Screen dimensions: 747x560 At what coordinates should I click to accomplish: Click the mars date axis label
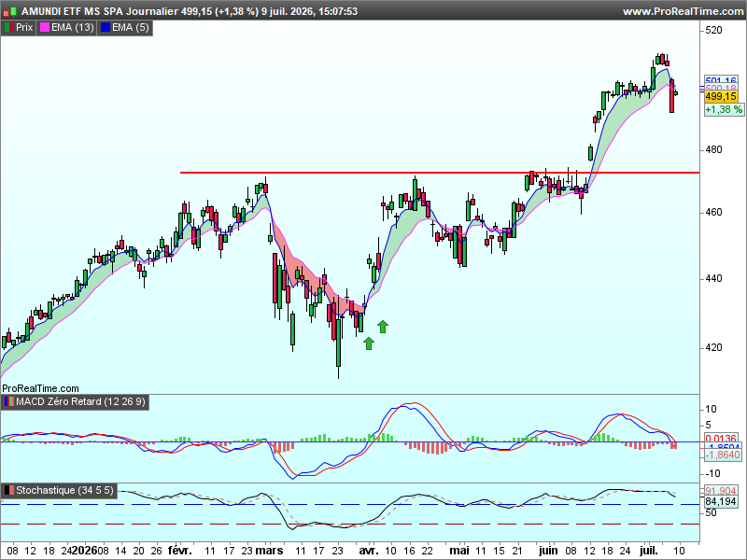[x=269, y=551]
